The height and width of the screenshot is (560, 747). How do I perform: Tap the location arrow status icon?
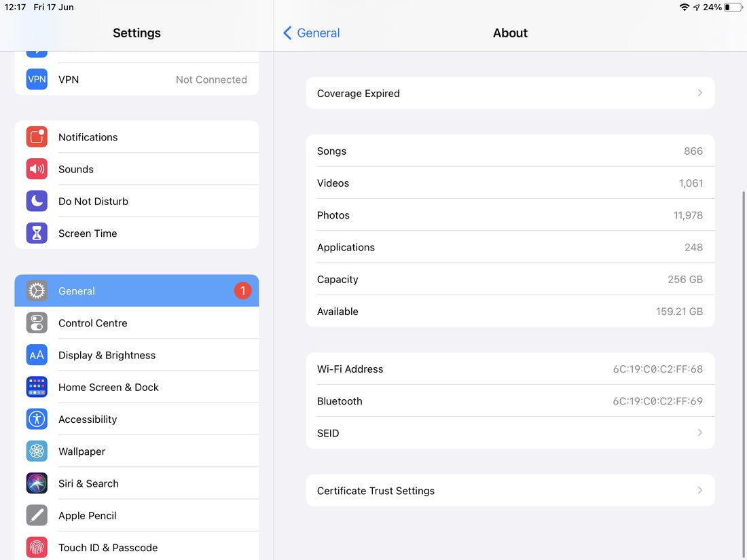click(697, 7)
